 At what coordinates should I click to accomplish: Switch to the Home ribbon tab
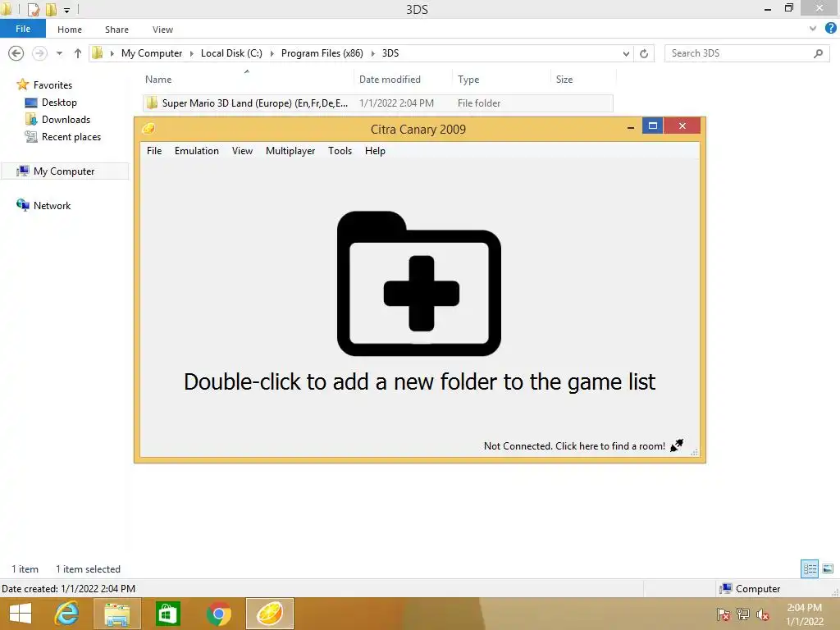click(70, 30)
